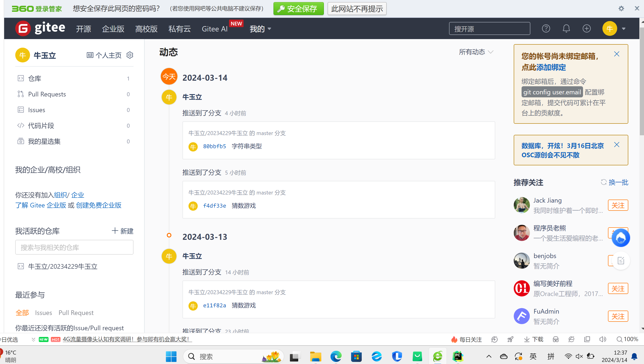644x364 pixels.
Task: Expand the user avatar menu arrow
Action: [x=624, y=28]
